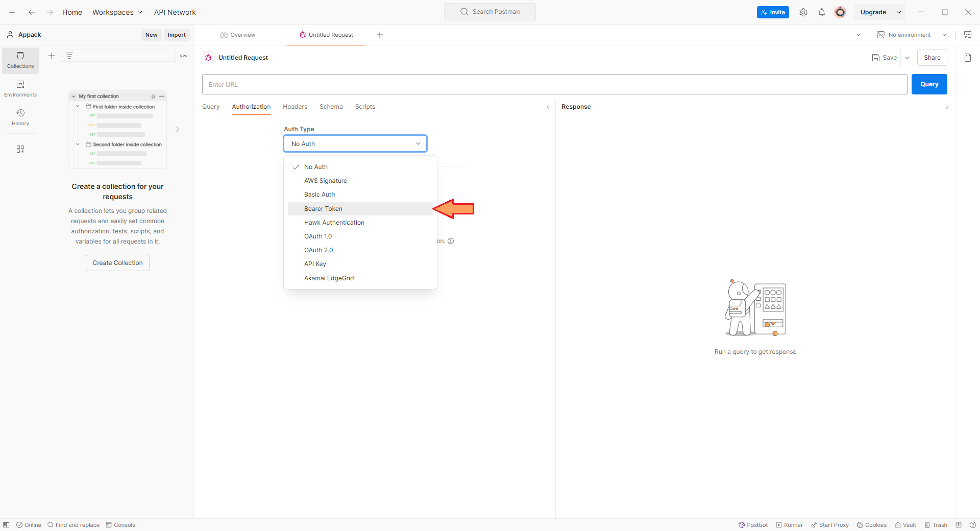
Task: Choose OAuth 1.0 option
Action: point(360,236)
